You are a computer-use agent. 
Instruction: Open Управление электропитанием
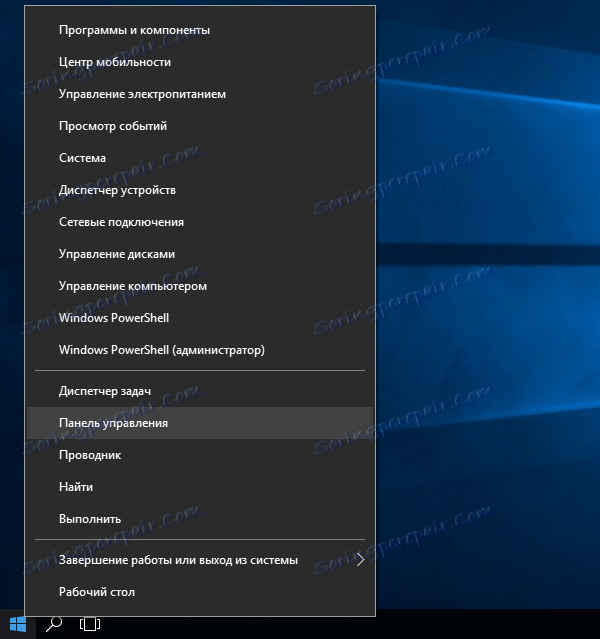200,94
